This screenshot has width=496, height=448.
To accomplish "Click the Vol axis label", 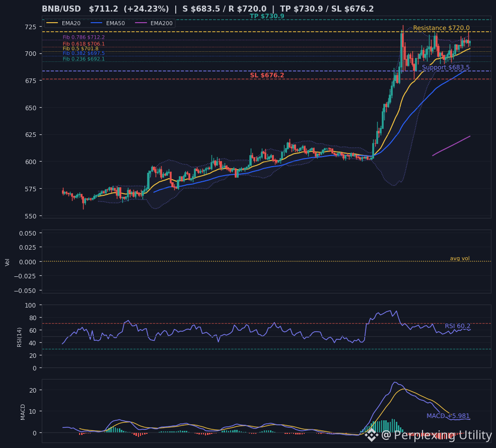I will coord(7,262).
